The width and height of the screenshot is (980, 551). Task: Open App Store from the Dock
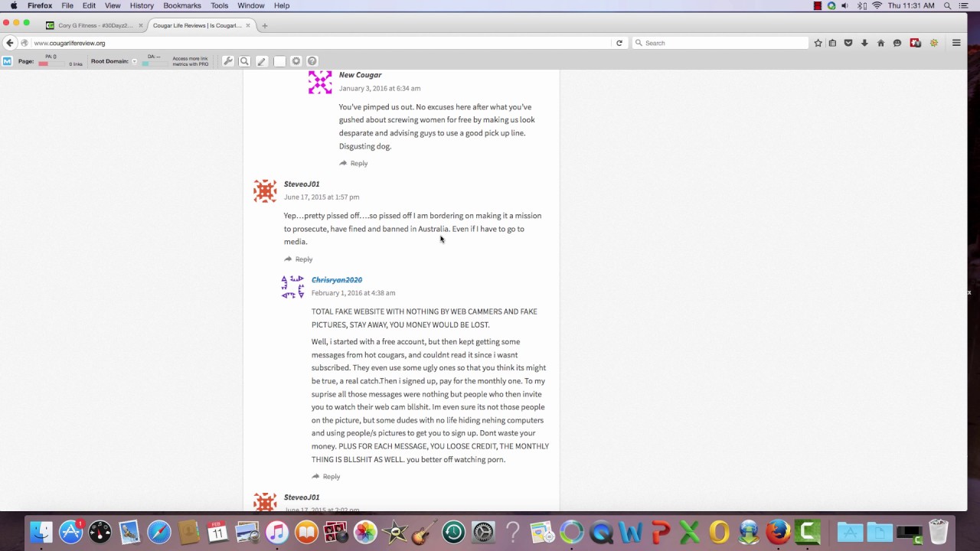click(71, 532)
